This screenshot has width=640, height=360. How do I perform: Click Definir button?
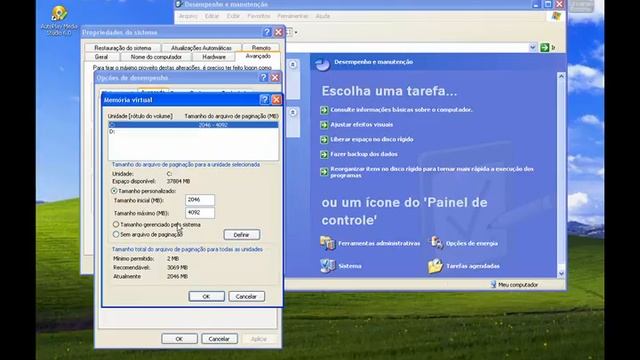[242, 235]
